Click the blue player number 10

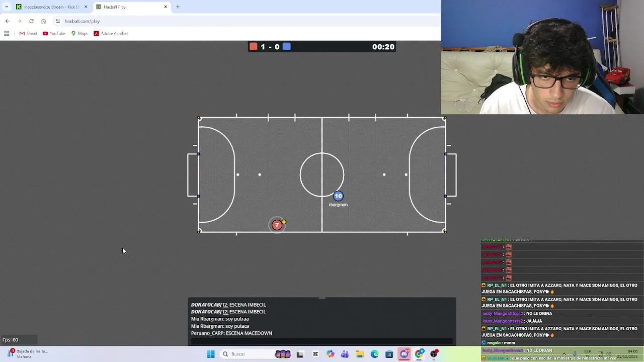pos(338,196)
